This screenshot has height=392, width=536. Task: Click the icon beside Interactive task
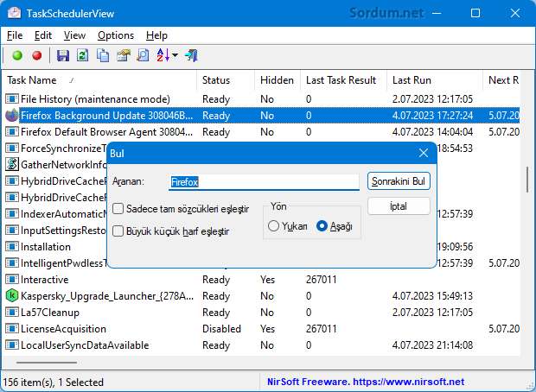pos(11,279)
